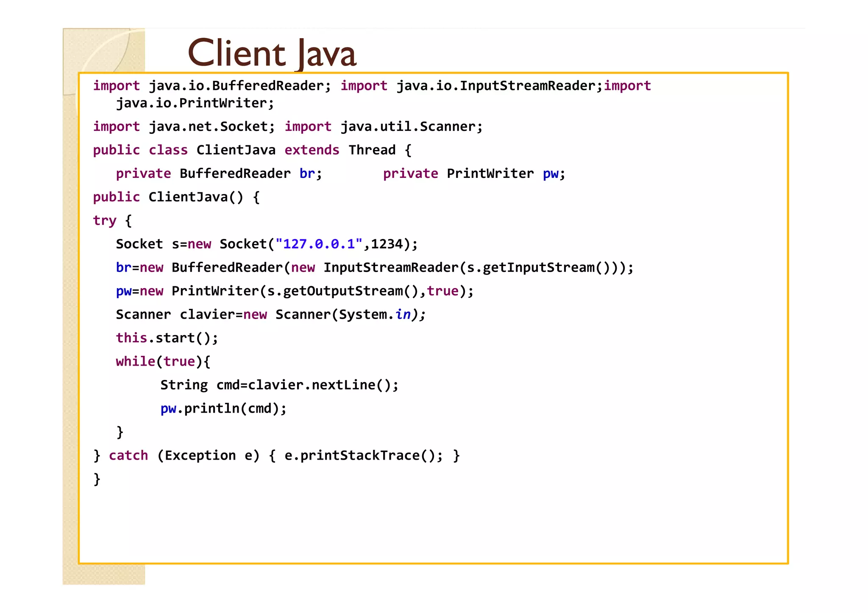868x613 pixels.
Task: Click the line "String cmd=clavier.nextLine();"
Action: pyautogui.click(x=280, y=385)
